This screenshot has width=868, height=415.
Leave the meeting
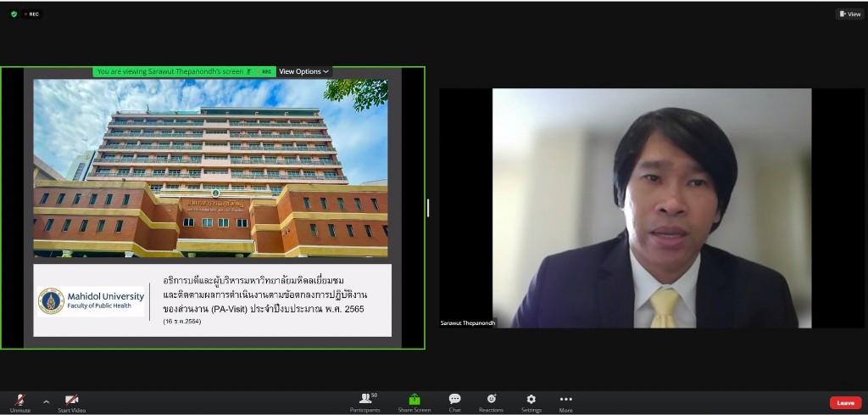[x=845, y=402]
